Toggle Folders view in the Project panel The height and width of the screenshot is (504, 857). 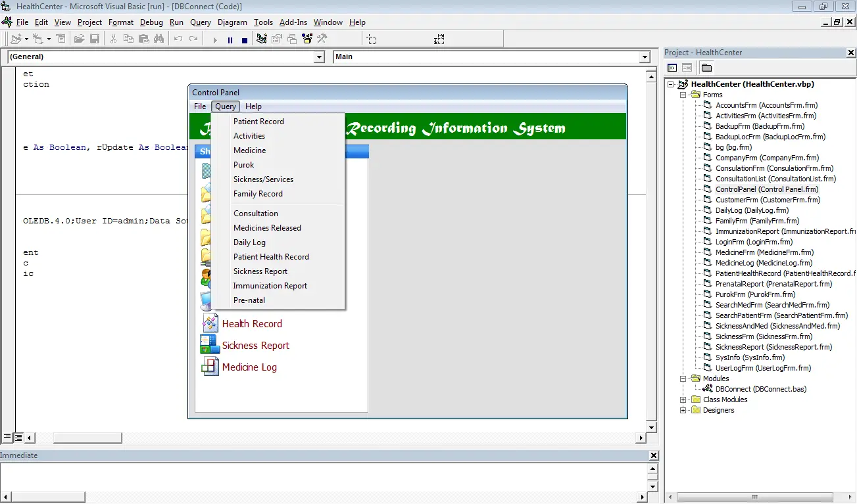[x=706, y=68]
